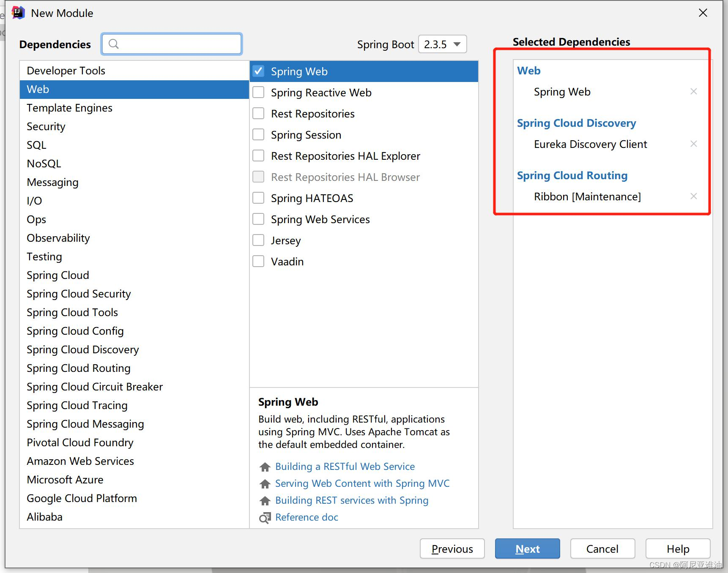Image resolution: width=728 pixels, height=573 pixels.
Task: Click home icon beside Serving Web Content
Action: coord(265,484)
